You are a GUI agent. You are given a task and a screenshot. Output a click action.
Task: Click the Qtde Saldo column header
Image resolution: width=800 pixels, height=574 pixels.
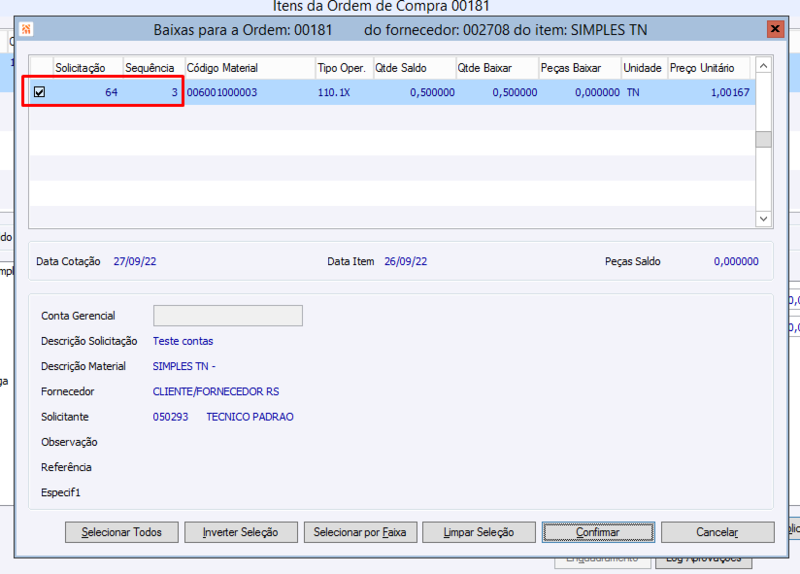tap(414, 68)
